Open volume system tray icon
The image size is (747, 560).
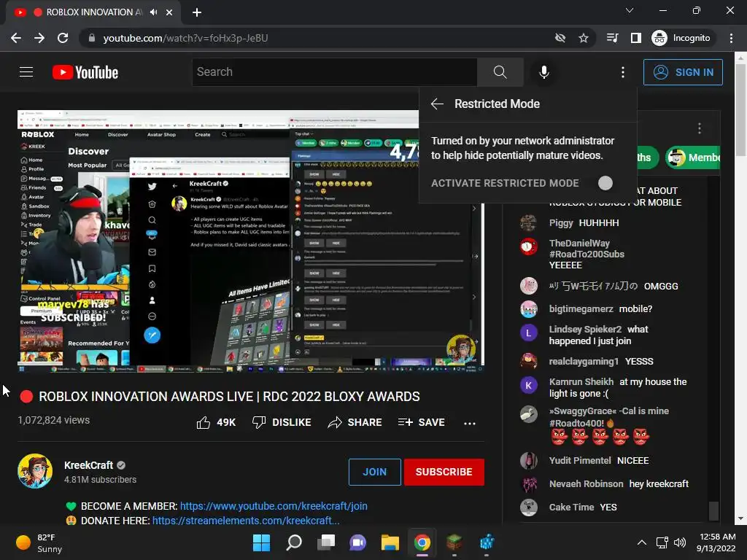coord(680,542)
